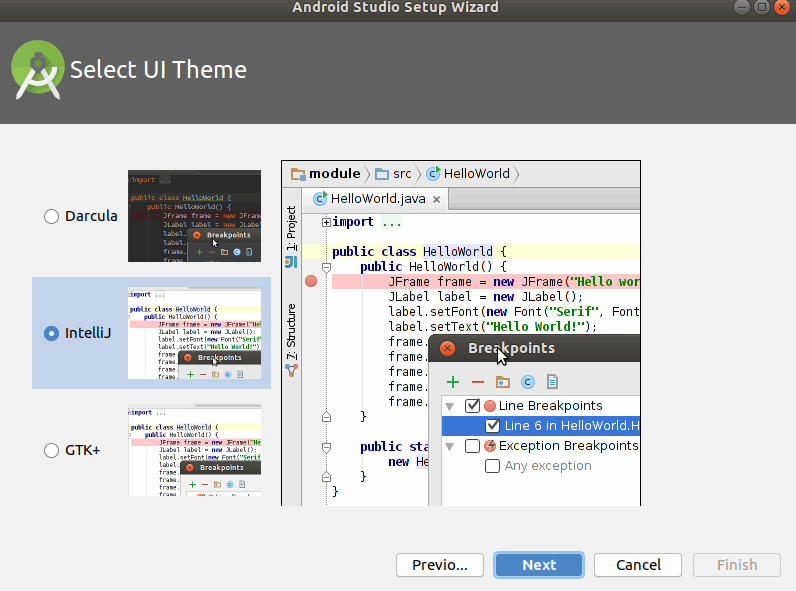Collapse the Exception Breakpoints tree node
The image size is (796, 591).
449,447
